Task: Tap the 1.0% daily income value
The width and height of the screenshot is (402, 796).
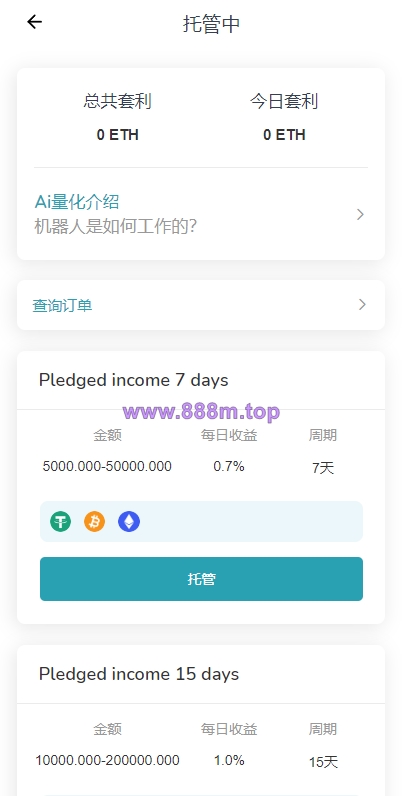Action: (229, 760)
